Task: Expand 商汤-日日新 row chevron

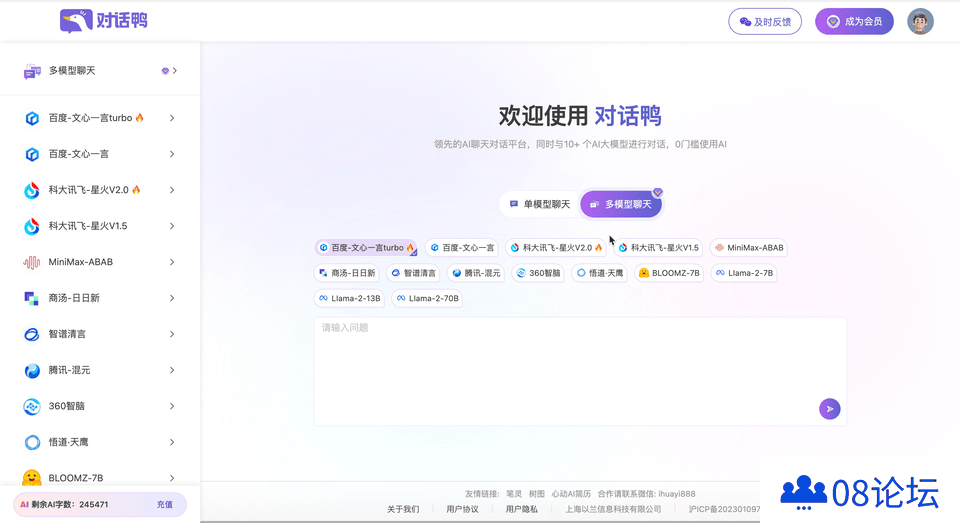Action: (x=172, y=298)
